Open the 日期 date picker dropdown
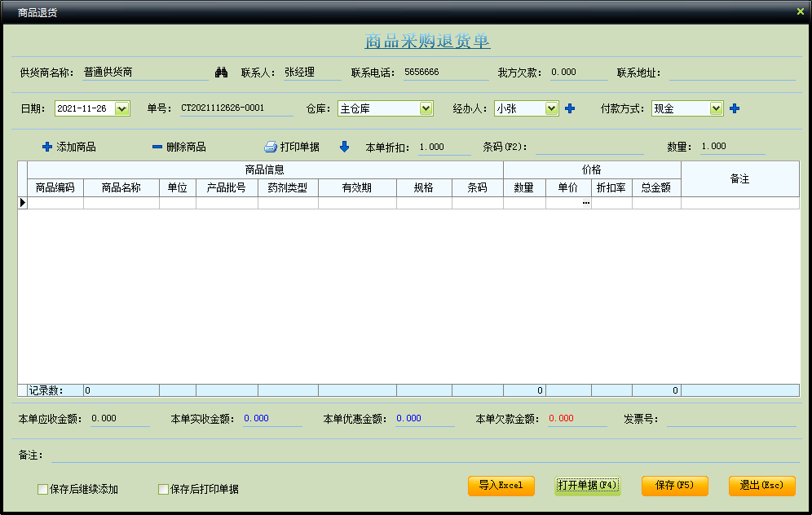812x515 pixels. tap(121, 108)
